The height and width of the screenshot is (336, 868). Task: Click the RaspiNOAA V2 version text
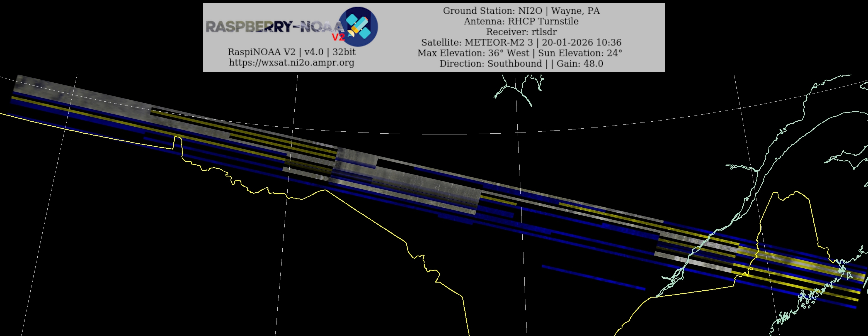(x=292, y=52)
